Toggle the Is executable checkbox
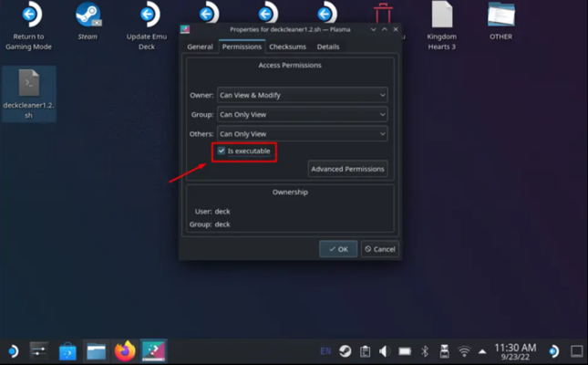 point(221,151)
